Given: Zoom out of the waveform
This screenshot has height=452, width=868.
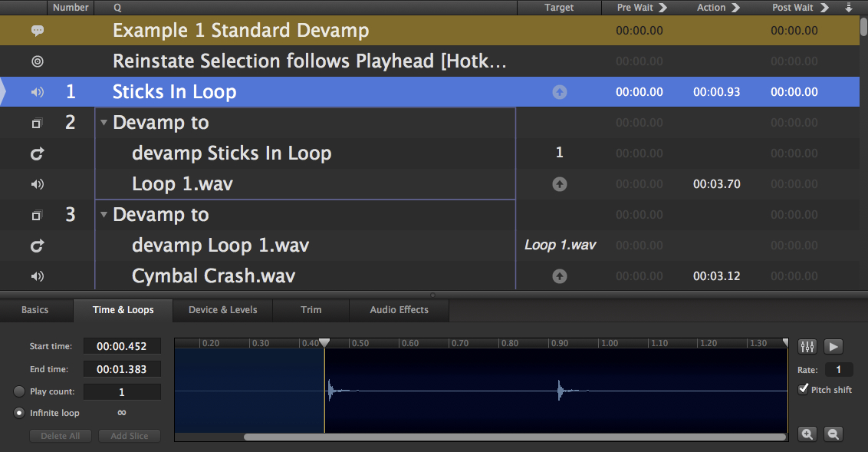Looking at the screenshot, I should tap(833, 434).
